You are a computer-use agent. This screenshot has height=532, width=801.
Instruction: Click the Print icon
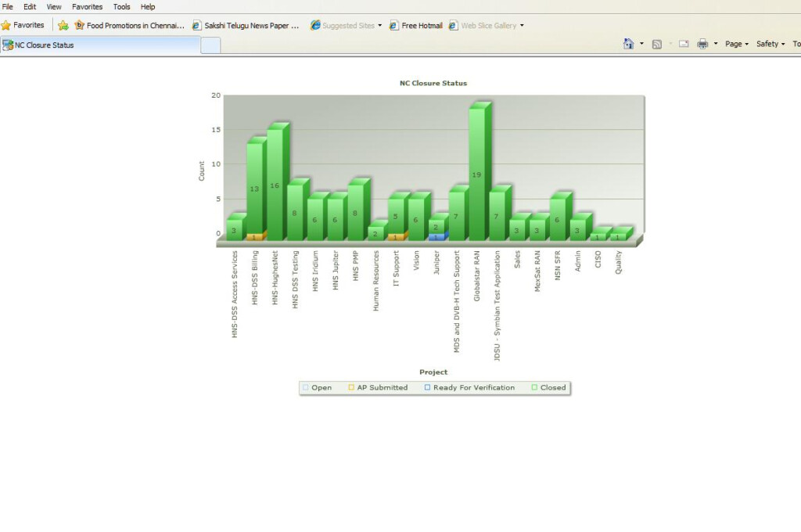(x=702, y=44)
